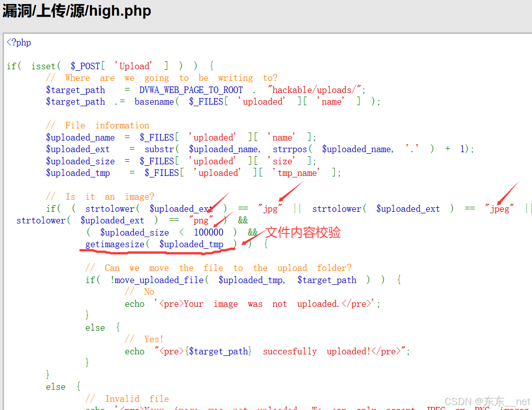This screenshot has height=410, width=532.
Task: Click the else keyword above "// Invalid file"
Action: pos(56,387)
